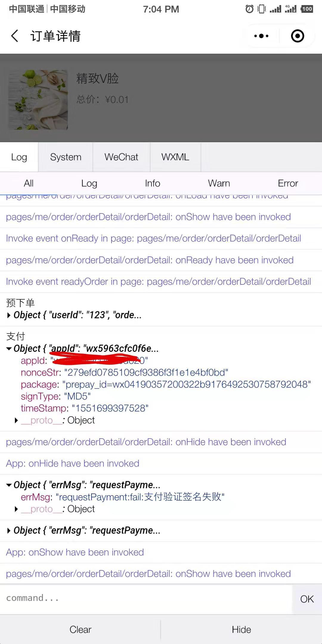Click the Hide button

[x=241, y=629]
